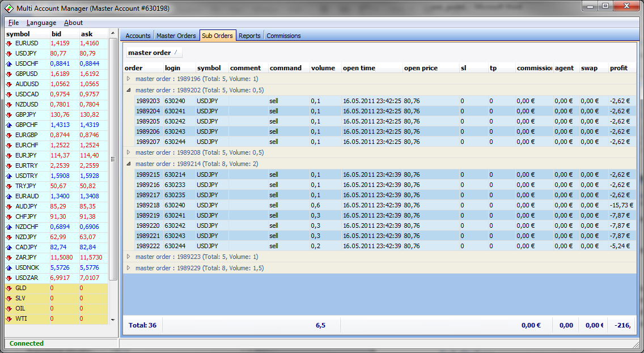Click the USDCAD down-arrow icon
Screen dimensions: 644x353
pyautogui.click(x=9, y=95)
